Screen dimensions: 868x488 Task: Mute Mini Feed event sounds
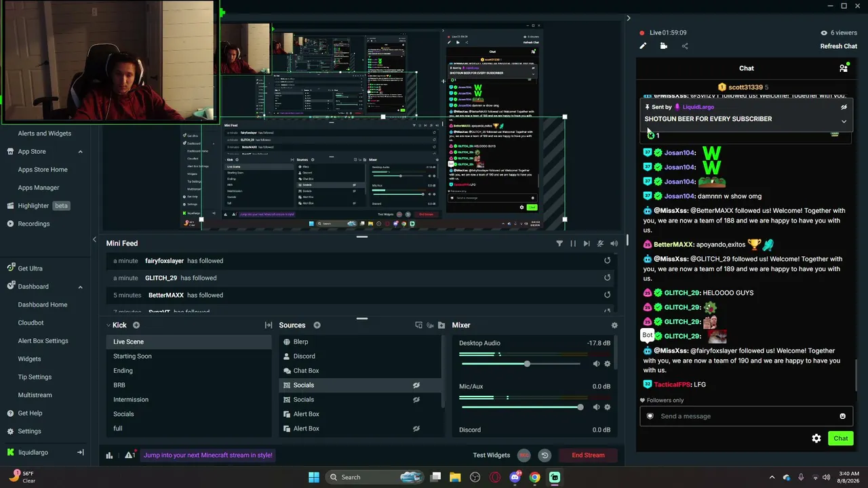600,243
